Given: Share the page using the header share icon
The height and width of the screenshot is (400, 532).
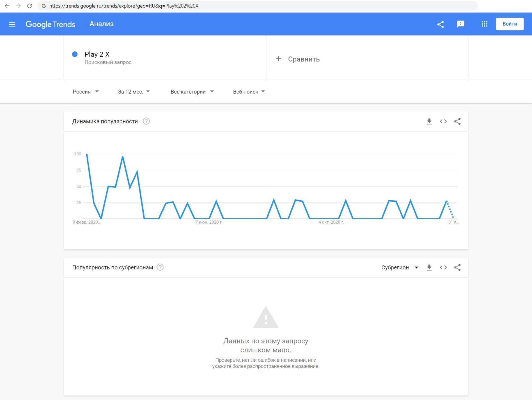Looking at the screenshot, I should coord(441,24).
